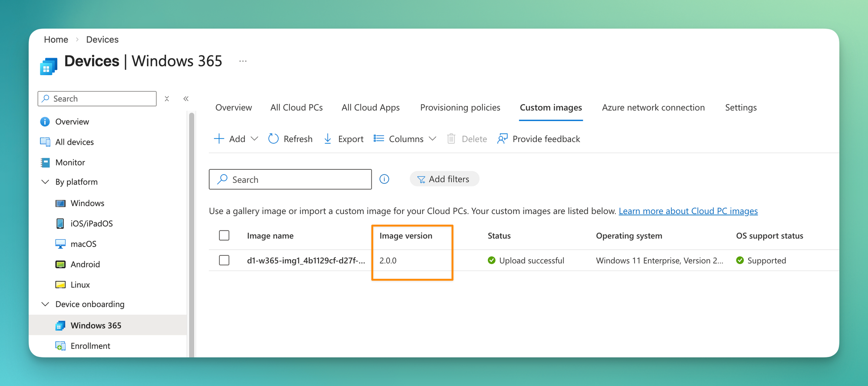Switch to the All Cloud Apps tab
This screenshot has width=868, height=386.
coord(371,108)
